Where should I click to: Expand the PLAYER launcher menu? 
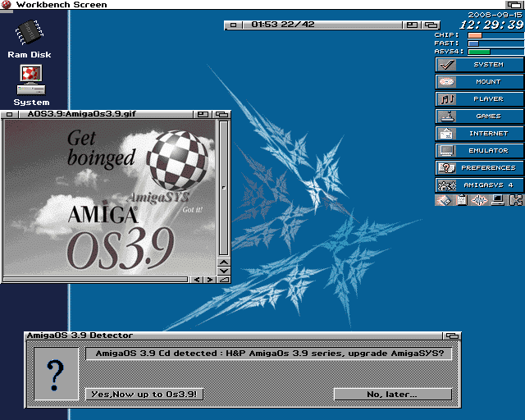point(479,98)
